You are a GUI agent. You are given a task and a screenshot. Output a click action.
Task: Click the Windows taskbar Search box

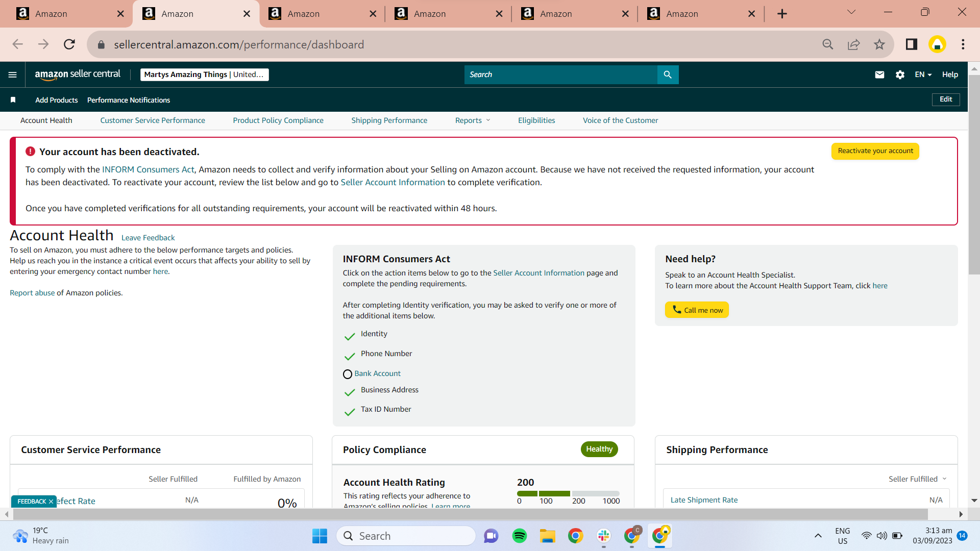406,536
